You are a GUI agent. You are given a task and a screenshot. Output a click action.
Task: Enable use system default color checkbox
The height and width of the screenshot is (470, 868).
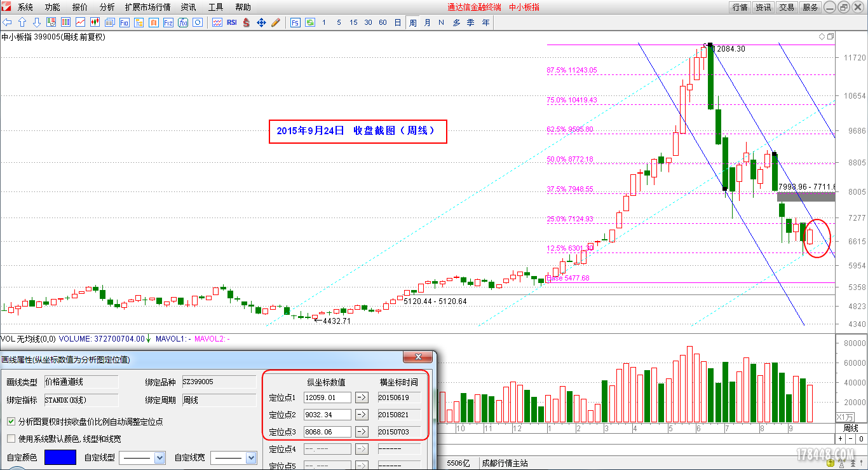tap(11, 438)
